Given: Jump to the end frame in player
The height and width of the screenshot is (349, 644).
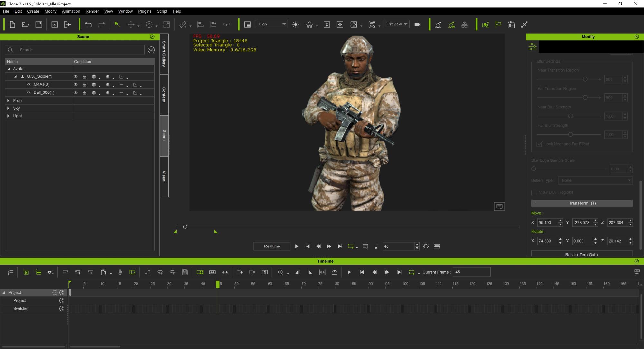Looking at the screenshot, I should (x=340, y=247).
